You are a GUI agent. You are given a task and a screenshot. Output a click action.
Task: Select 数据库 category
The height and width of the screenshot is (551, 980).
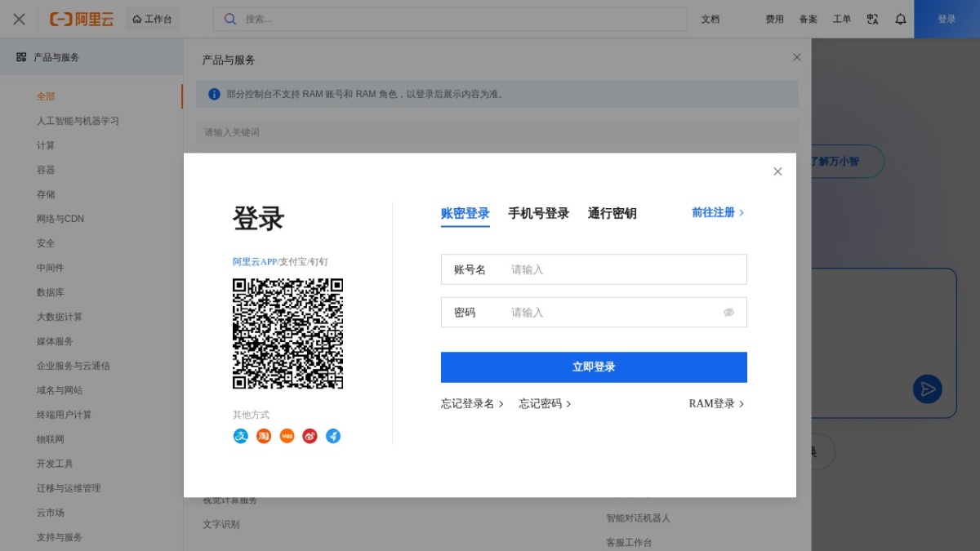50,292
